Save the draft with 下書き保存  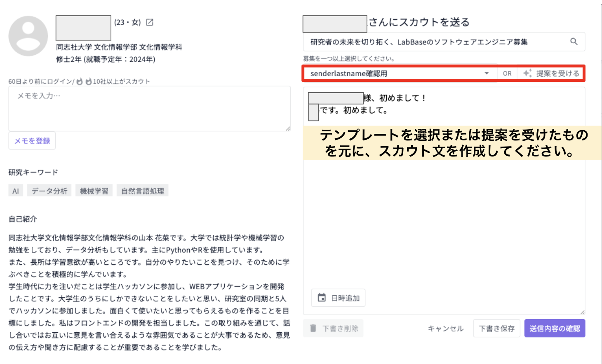(496, 328)
